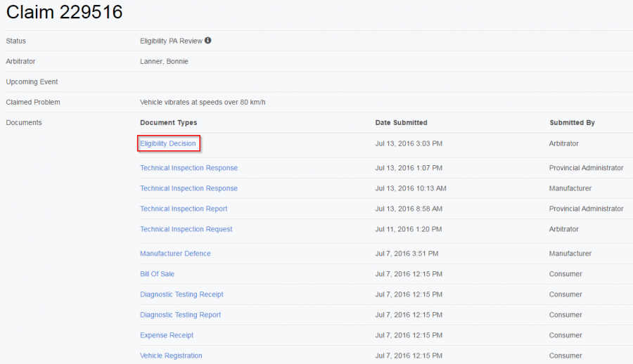Image resolution: width=633 pixels, height=364 pixels.
Task: Click the Eligibility PA Review status text
Action: click(x=171, y=41)
